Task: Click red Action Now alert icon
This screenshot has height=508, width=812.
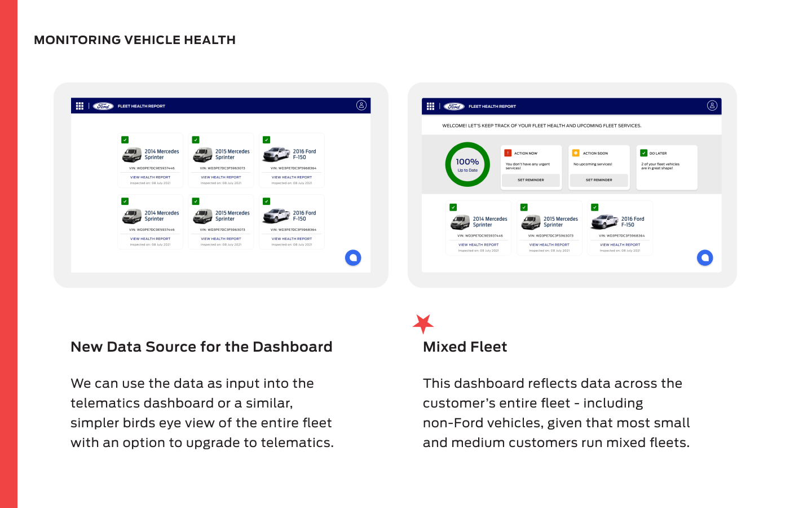Action: (x=507, y=153)
